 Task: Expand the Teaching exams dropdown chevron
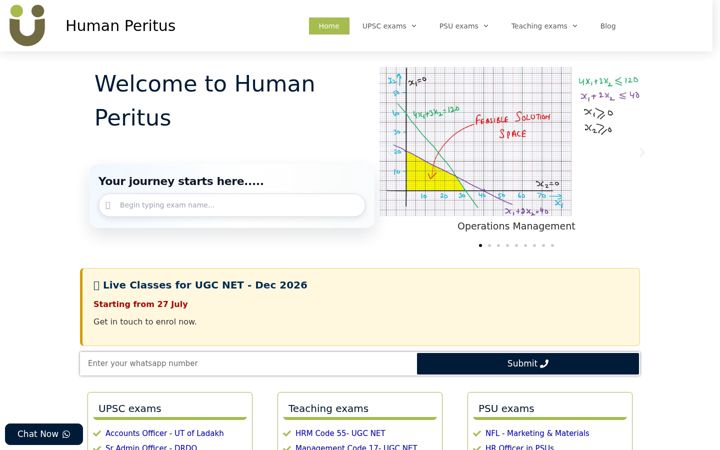coord(574,26)
